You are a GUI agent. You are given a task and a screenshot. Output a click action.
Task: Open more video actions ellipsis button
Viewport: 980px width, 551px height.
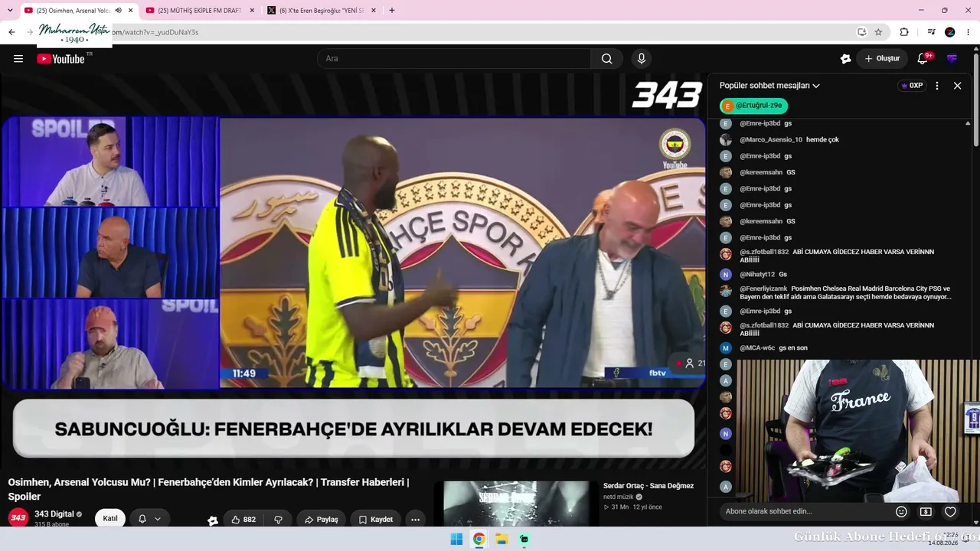pos(415,520)
